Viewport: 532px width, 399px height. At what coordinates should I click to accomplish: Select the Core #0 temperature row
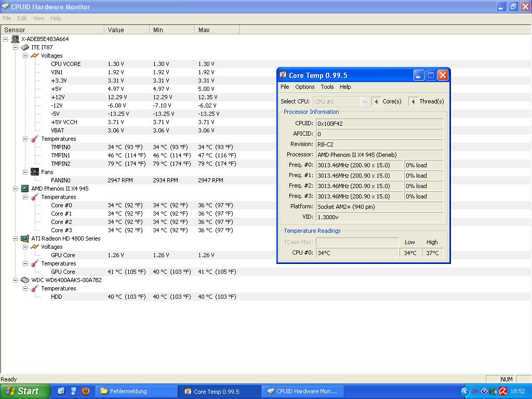point(145,205)
